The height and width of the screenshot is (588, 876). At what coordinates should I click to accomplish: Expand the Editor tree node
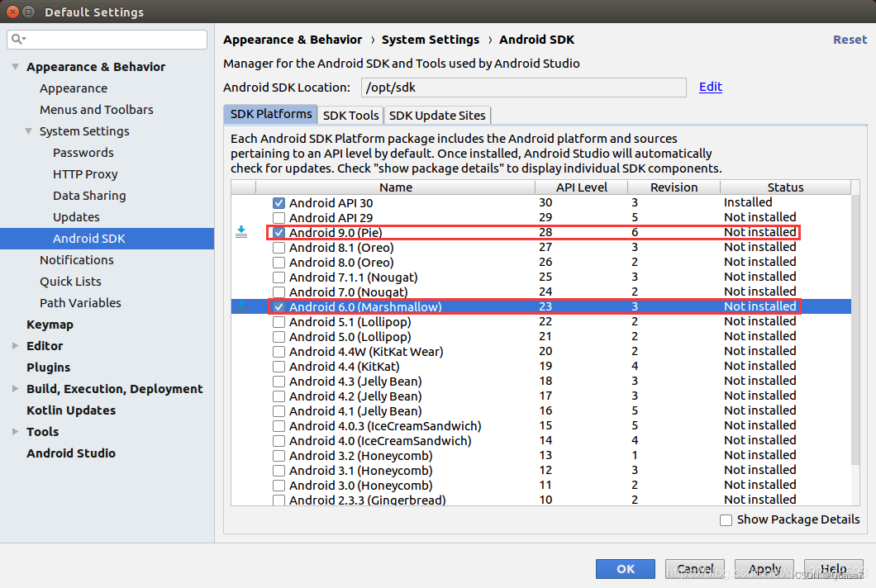pyautogui.click(x=16, y=346)
